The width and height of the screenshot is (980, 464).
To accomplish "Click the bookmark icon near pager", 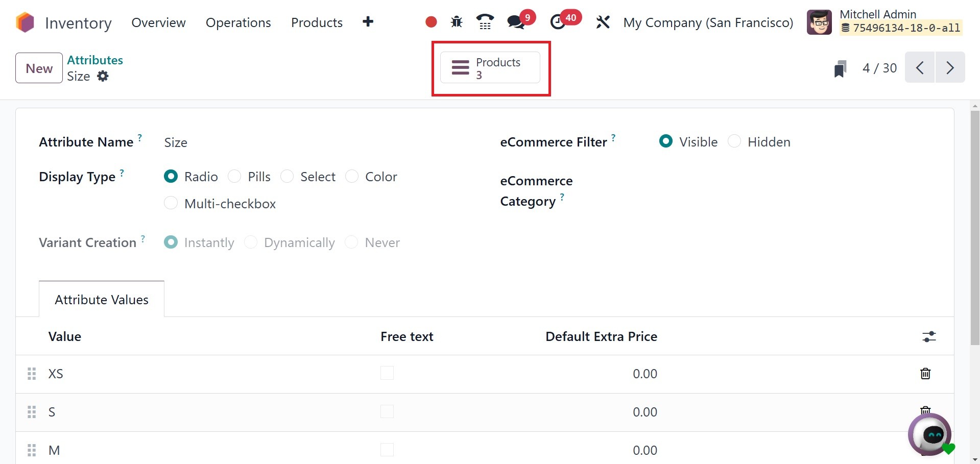I will [840, 68].
